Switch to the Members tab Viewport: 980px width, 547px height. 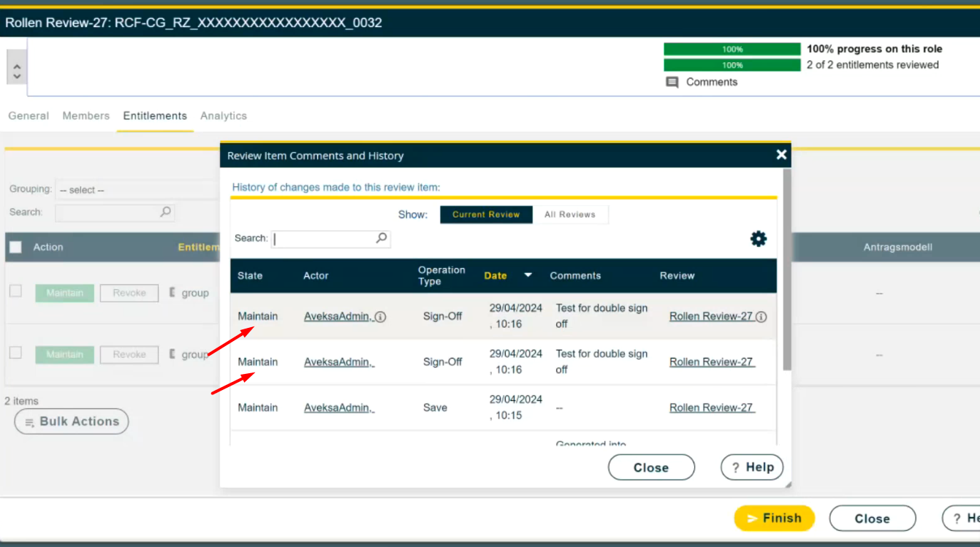(86, 116)
